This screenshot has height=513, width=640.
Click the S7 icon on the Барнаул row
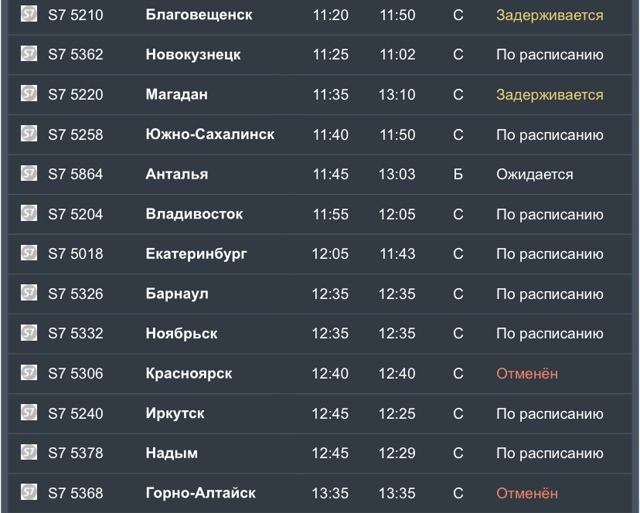[29, 294]
